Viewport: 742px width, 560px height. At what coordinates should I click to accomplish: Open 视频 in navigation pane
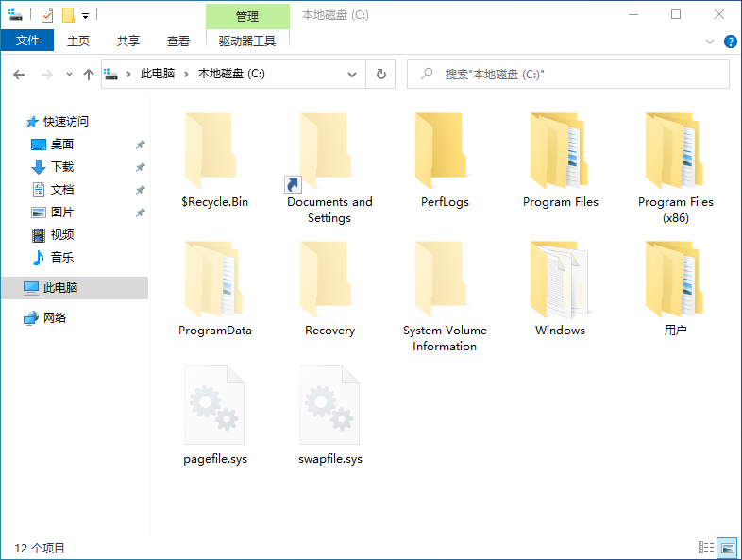[62, 235]
